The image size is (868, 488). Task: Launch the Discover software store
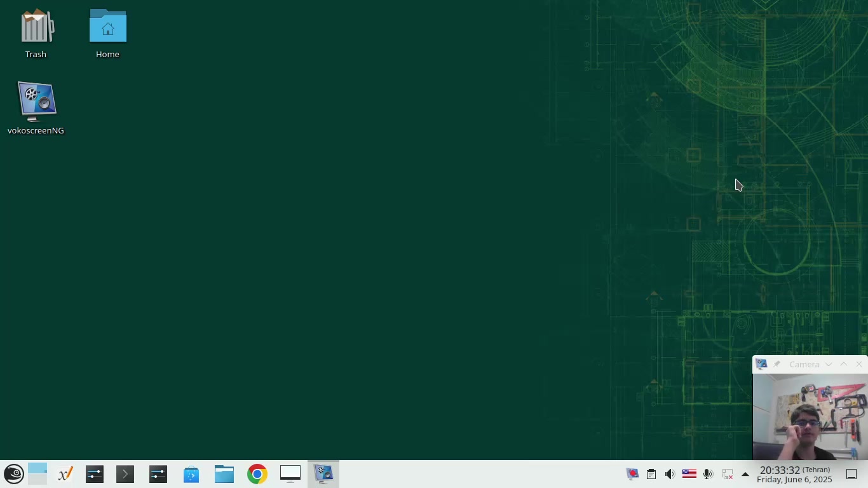[191, 474]
